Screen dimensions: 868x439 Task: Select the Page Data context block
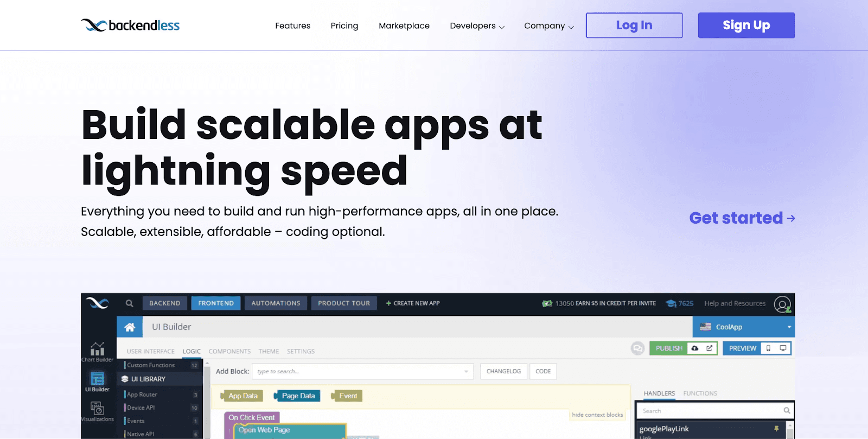298,396
